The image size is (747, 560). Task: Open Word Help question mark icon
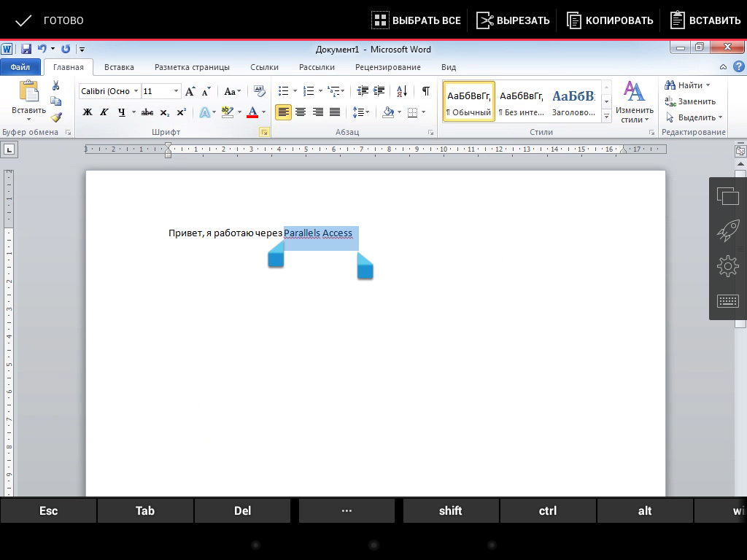738,66
